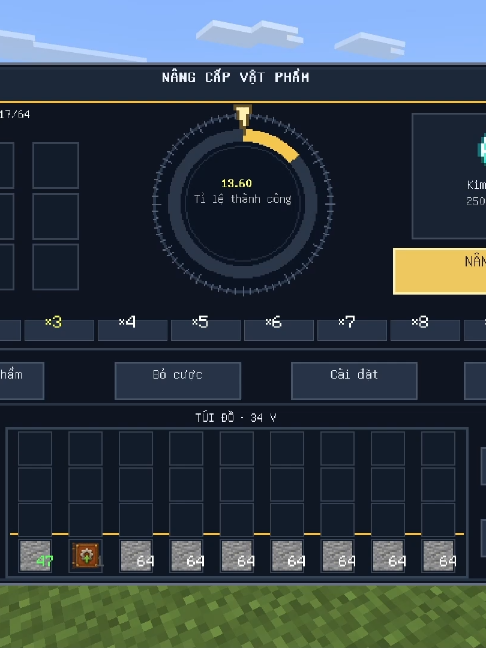Click the 13.60 success rate value
This screenshot has width=486, height=648.
coord(236,183)
